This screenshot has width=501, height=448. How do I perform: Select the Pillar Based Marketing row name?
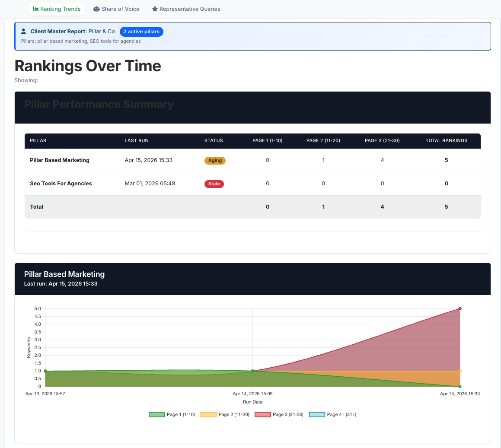click(x=60, y=160)
